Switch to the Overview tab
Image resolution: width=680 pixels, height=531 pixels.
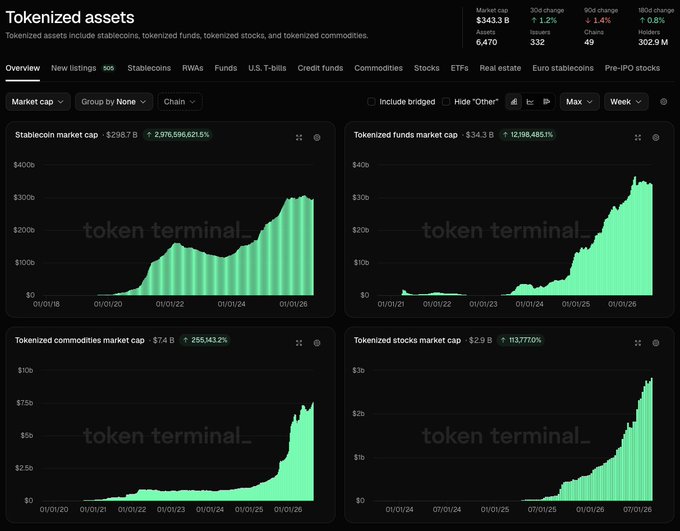pyautogui.click(x=23, y=68)
